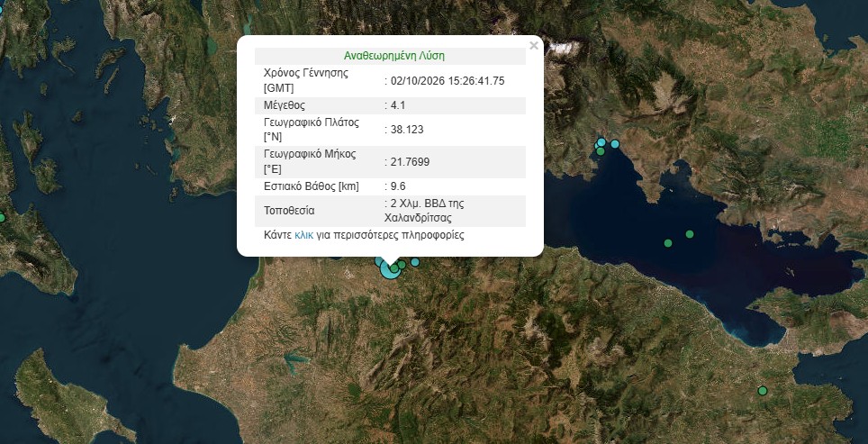Click the 'Τοποθεσία' row label

coord(289,211)
